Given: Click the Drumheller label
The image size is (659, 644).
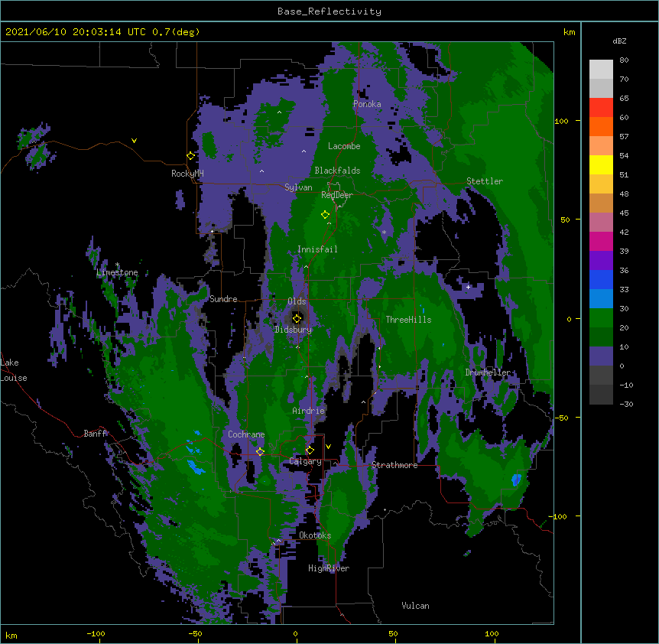Looking at the screenshot, I should coord(488,372).
